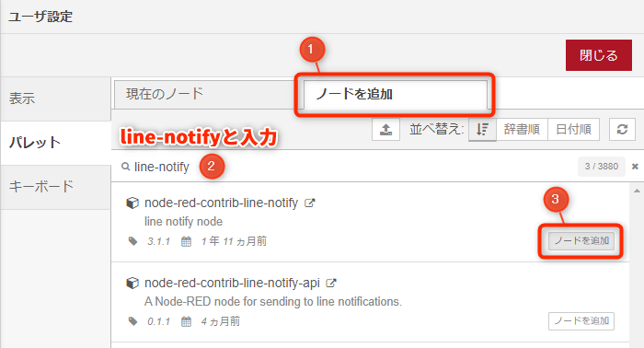
Task: Click the ユーザ設定 heading
Action: (x=40, y=17)
